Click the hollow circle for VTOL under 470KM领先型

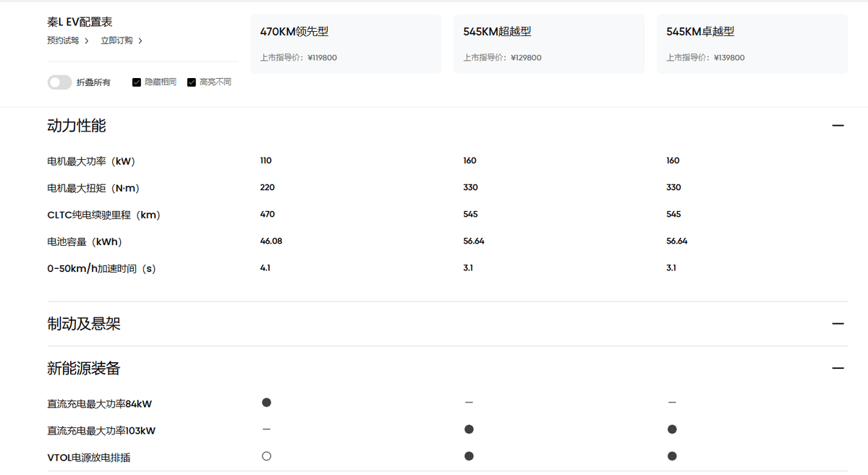point(266,456)
